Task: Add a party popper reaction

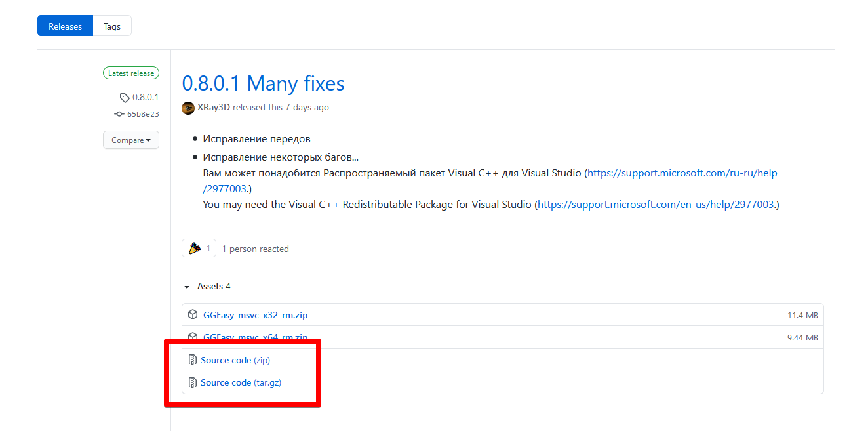Action: coord(199,249)
